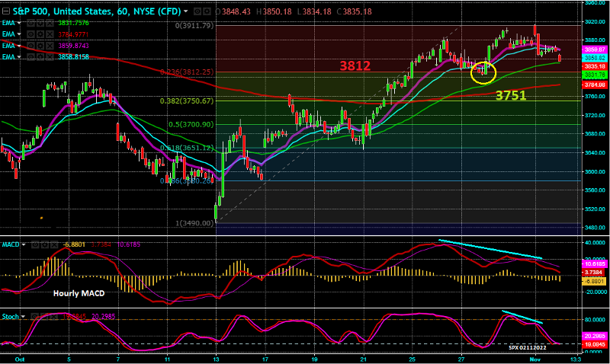610x364 pixels.
Task: Open the Stoch indicator settings gear
Action: (x=45, y=317)
